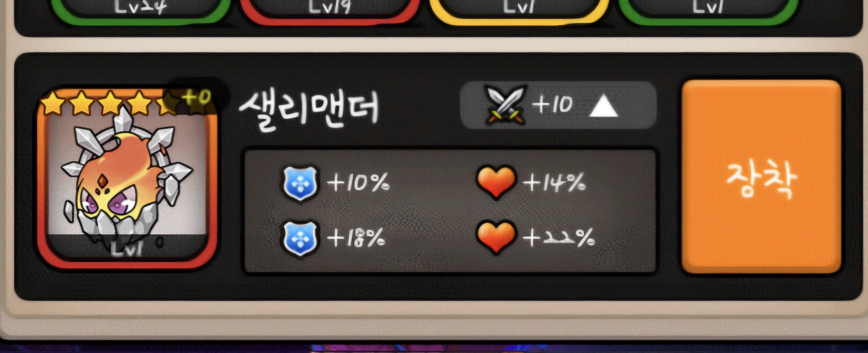
Task: Click the blue shield icon beside +18%
Action: tap(300, 238)
